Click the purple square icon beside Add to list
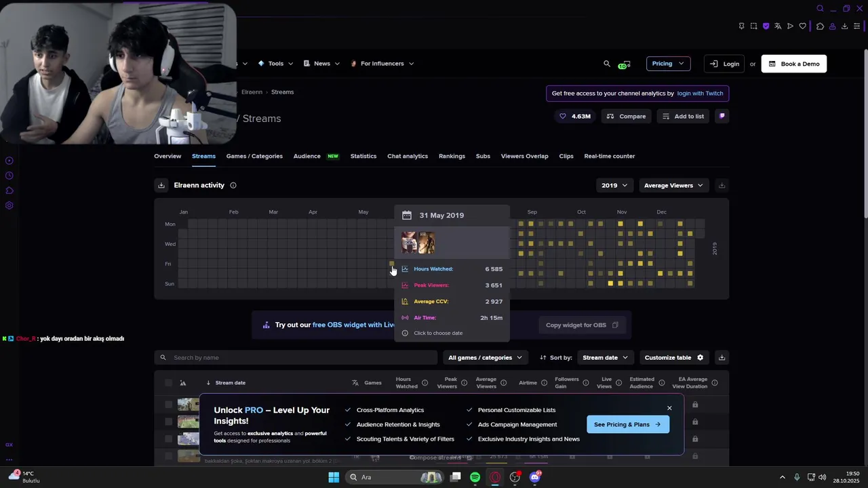This screenshot has width=868, height=488. (x=722, y=116)
